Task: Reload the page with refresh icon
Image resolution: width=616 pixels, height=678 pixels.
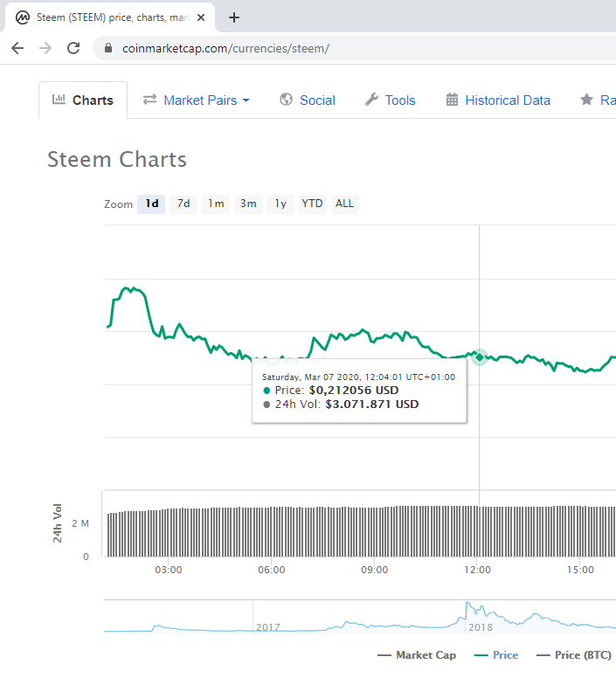Action: [x=73, y=48]
